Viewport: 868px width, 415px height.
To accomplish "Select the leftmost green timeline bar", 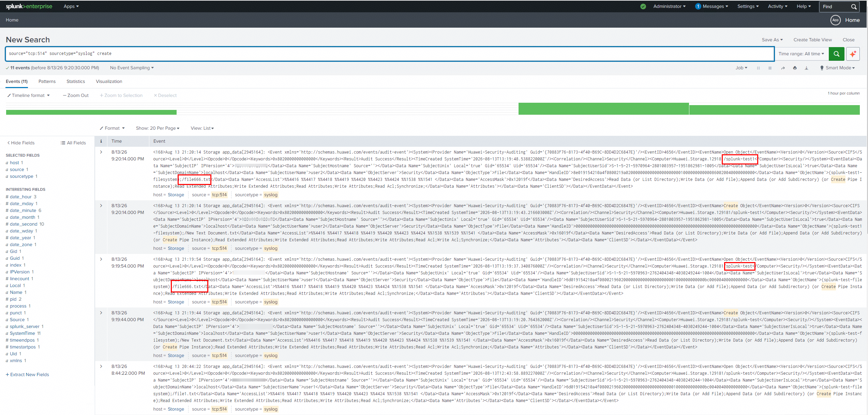I will click(x=91, y=112).
